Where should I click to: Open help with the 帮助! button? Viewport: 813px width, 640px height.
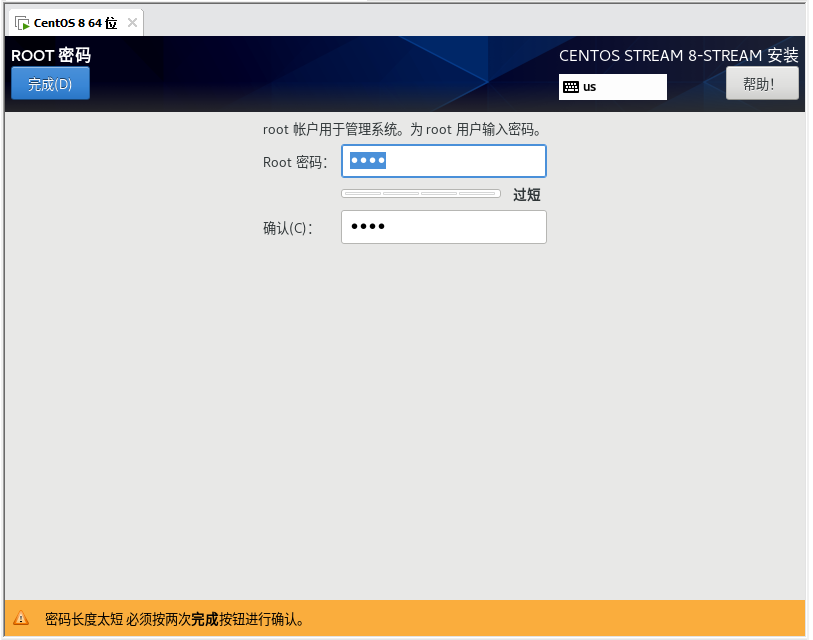tap(762, 84)
